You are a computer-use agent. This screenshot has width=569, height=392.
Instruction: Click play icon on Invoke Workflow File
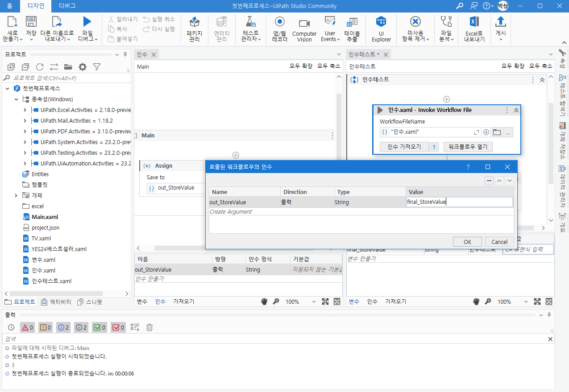click(x=380, y=110)
